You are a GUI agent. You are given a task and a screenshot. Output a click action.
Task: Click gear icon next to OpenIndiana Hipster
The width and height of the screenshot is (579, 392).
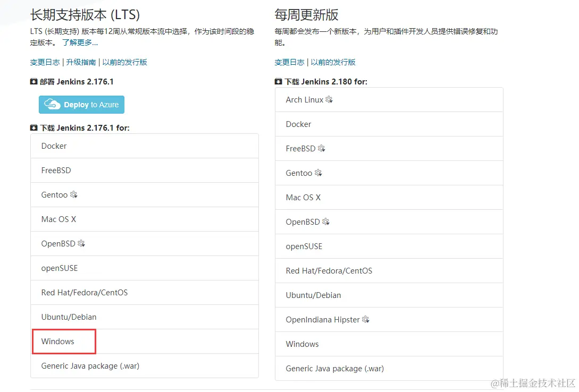366,319
